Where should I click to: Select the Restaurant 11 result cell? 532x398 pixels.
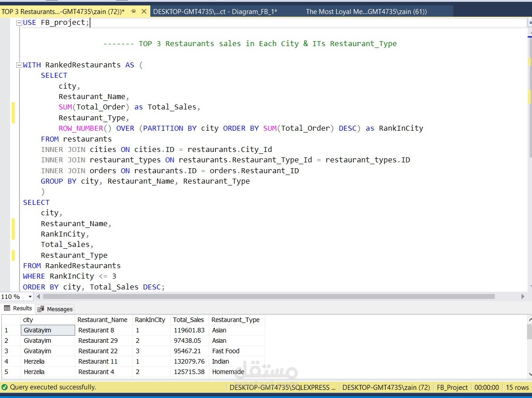coord(98,361)
